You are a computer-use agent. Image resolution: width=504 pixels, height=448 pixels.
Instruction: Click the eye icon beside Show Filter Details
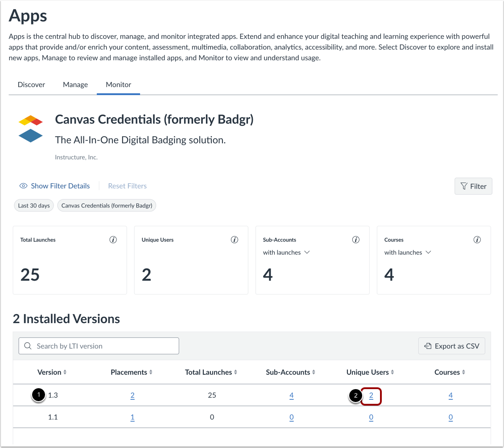pyautogui.click(x=23, y=186)
